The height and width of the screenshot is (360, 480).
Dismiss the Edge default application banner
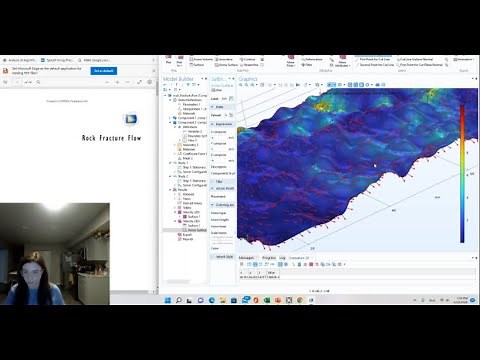click(x=154, y=71)
